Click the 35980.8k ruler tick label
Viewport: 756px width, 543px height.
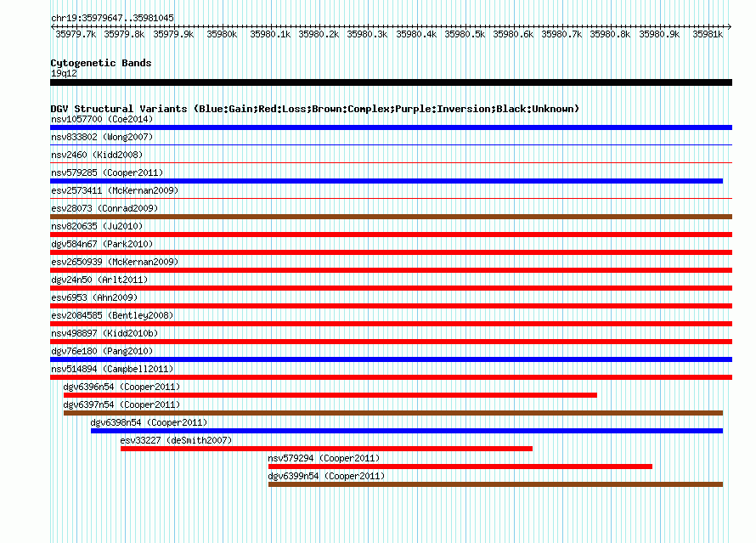[611, 34]
